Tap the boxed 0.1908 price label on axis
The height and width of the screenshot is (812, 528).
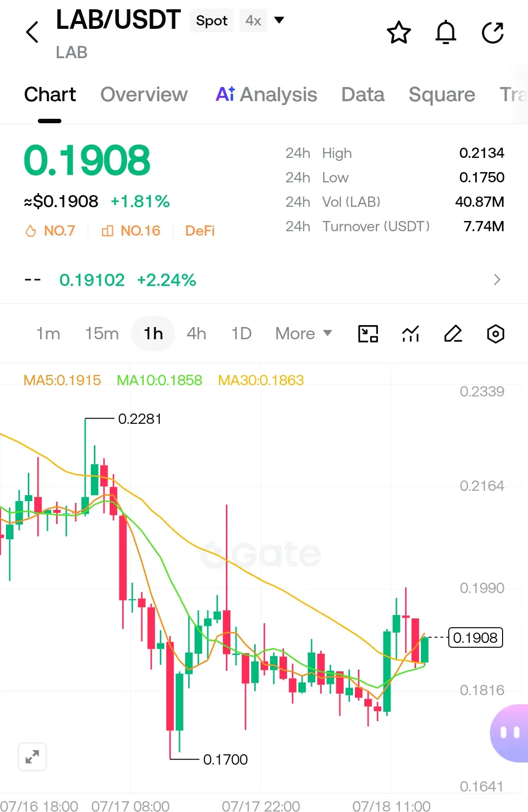pos(475,637)
